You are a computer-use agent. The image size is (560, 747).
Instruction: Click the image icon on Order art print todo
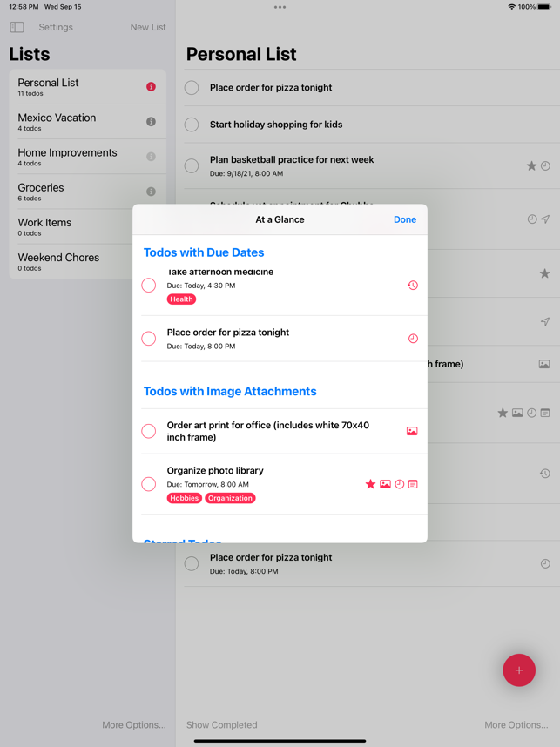click(x=412, y=431)
